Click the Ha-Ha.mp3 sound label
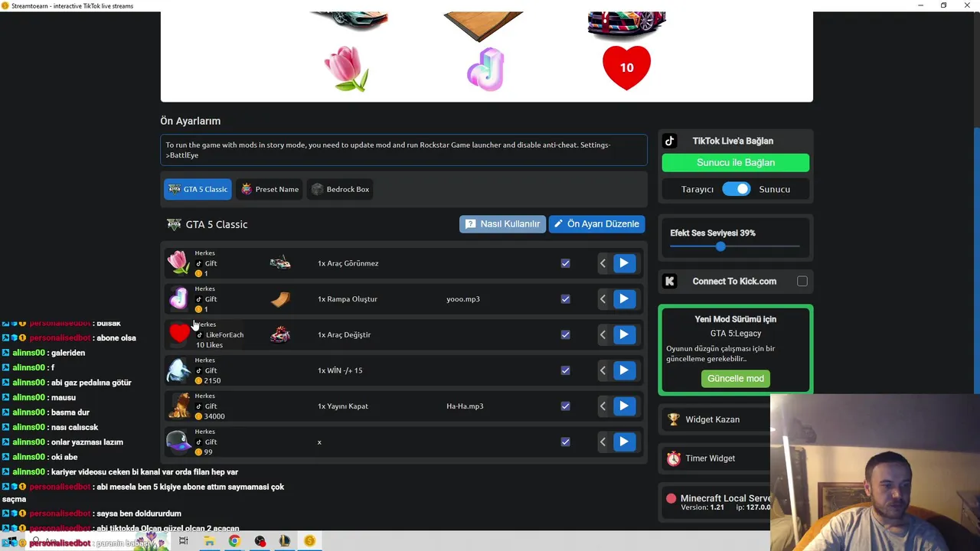 (x=465, y=406)
